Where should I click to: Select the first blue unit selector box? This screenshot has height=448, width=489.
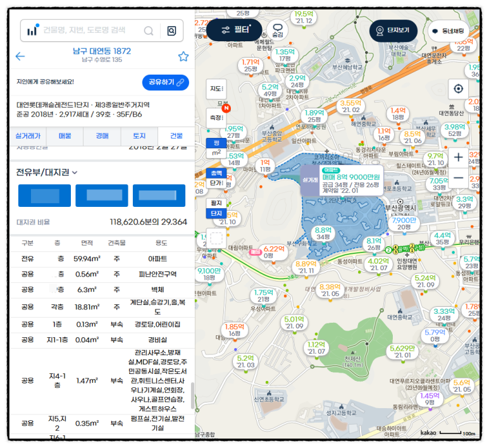coord(44,196)
